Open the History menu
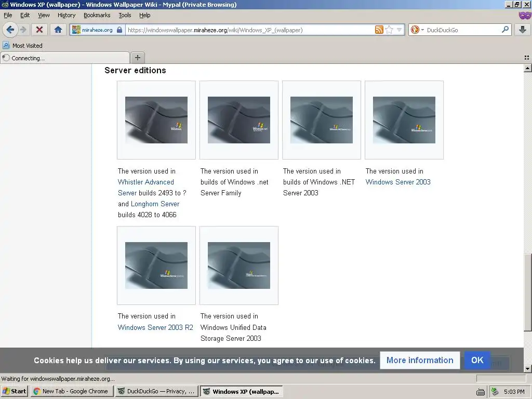Viewport: 532px width, 399px height. pos(66,15)
